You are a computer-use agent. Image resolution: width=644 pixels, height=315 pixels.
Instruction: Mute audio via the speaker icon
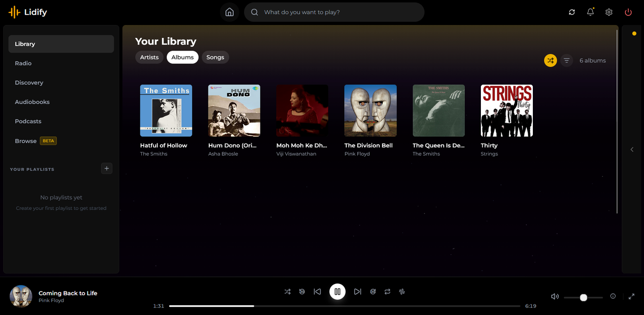click(x=555, y=296)
